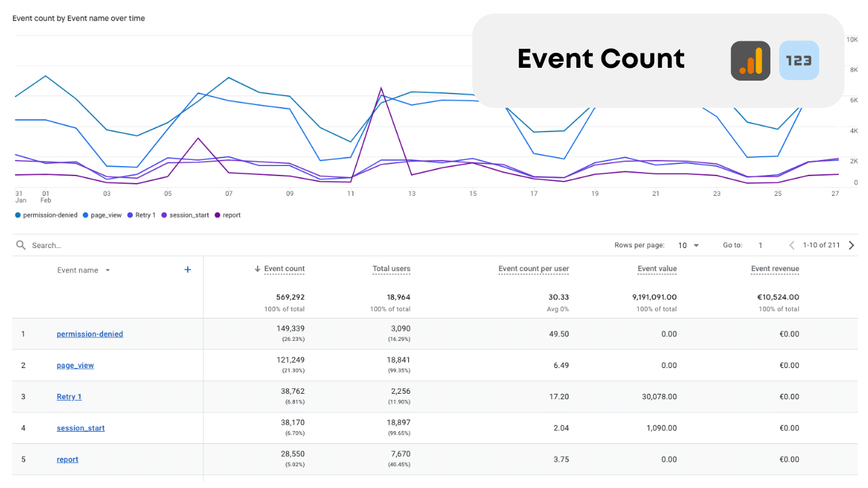Click the blue 123 icon on Event Count card

coord(799,60)
